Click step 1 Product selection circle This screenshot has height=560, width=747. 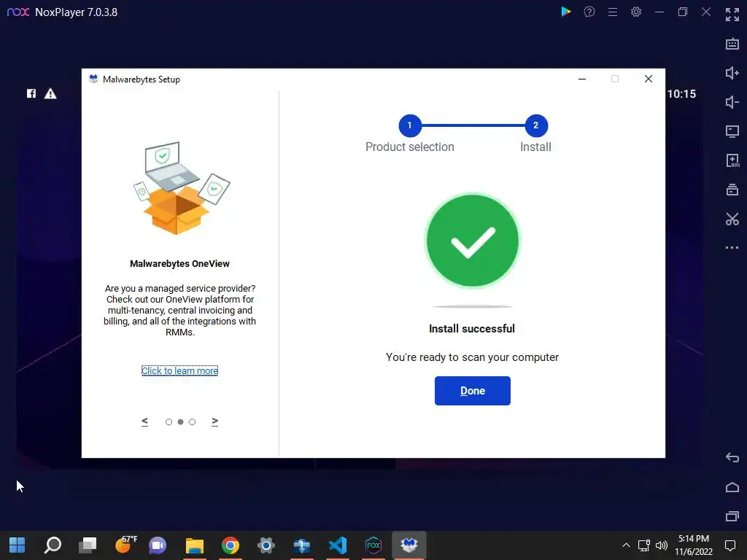click(x=410, y=125)
